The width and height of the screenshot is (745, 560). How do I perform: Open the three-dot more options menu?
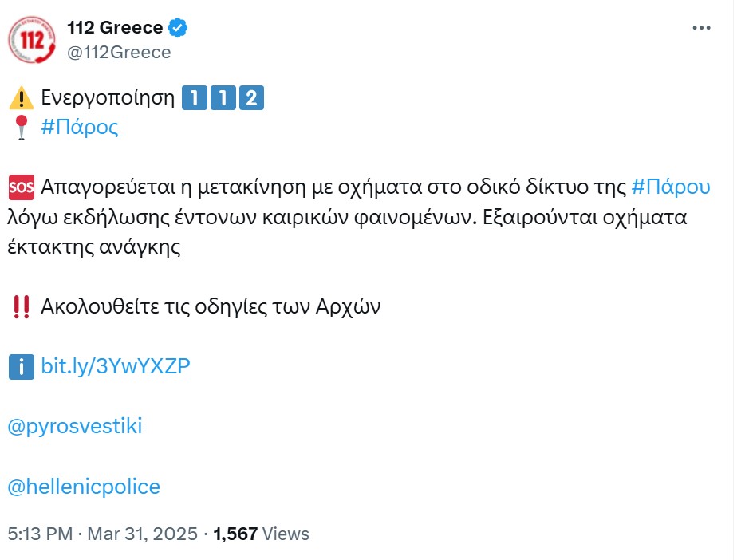[x=701, y=28]
